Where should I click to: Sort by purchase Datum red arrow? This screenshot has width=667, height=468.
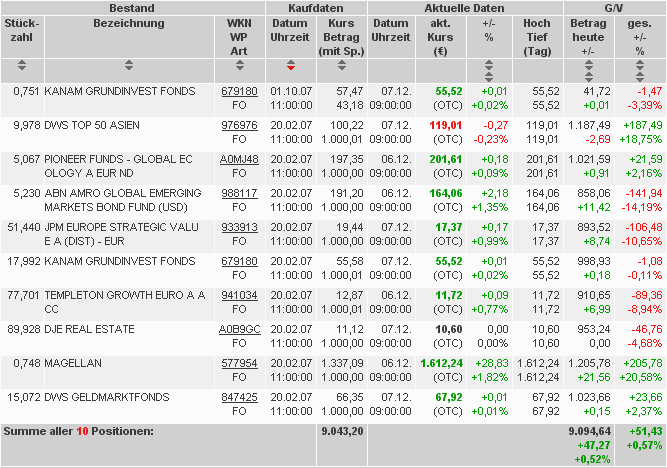click(291, 65)
